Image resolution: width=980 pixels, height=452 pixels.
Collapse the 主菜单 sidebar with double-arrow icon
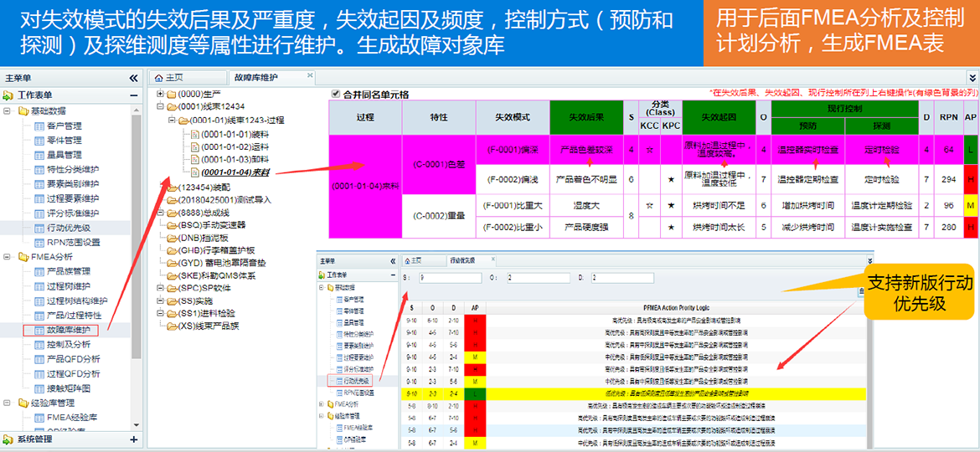coord(133,79)
